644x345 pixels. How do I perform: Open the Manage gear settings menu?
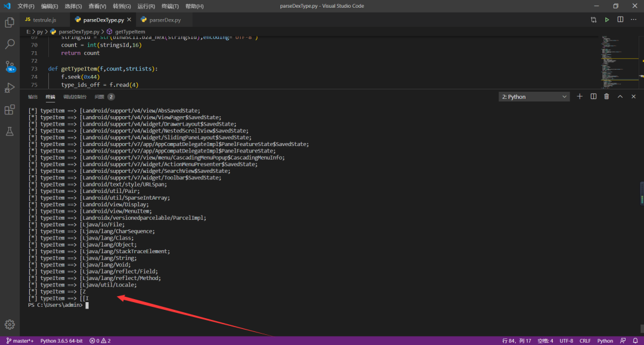pos(10,325)
